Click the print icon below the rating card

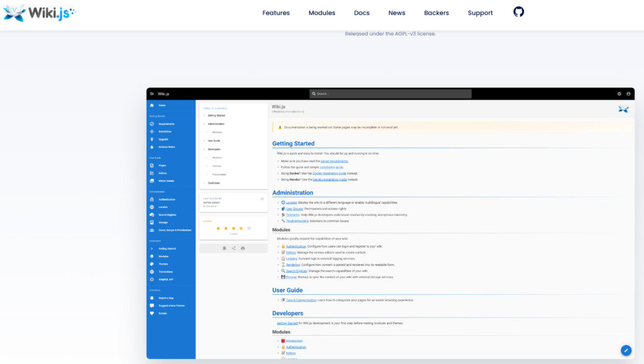pyautogui.click(x=243, y=248)
